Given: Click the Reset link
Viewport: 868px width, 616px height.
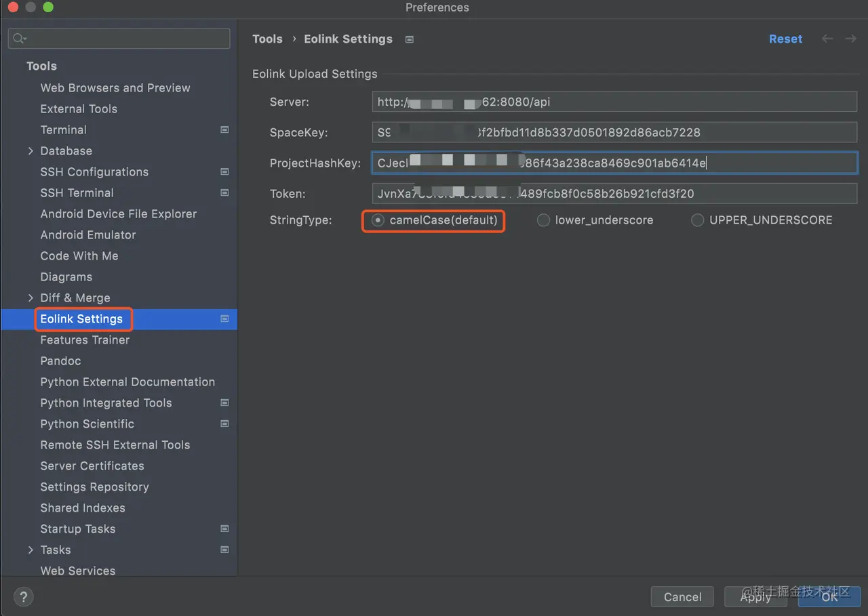Looking at the screenshot, I should (x=785, y=39).
